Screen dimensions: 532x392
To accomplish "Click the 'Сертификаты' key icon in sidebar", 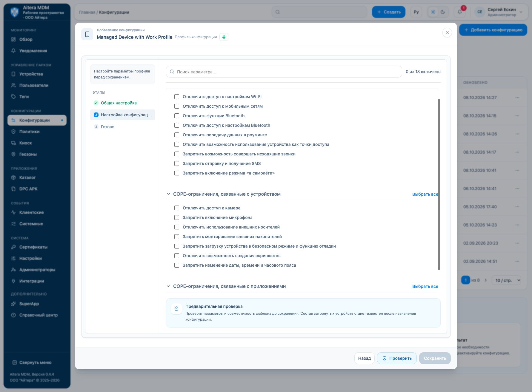I will coord(13,247).
